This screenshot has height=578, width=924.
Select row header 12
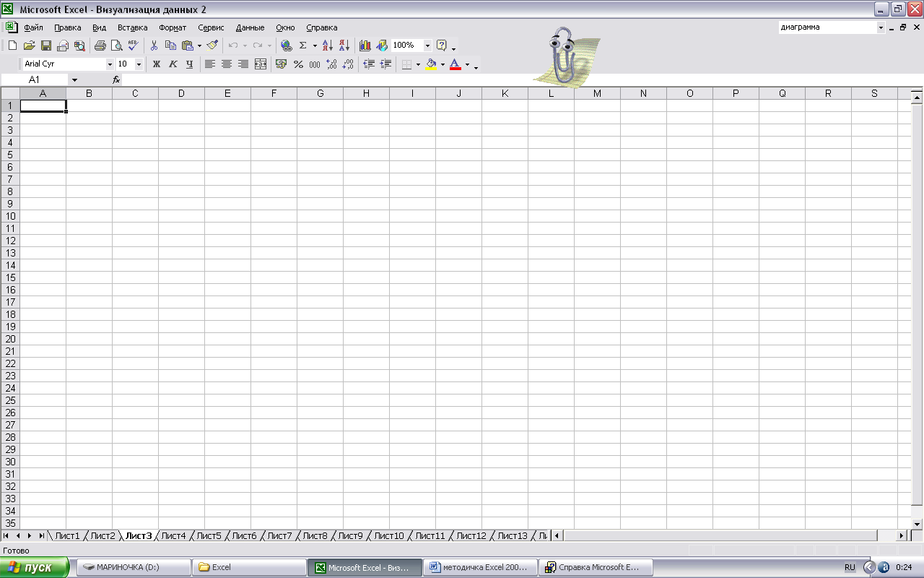(x=10, y=241)
